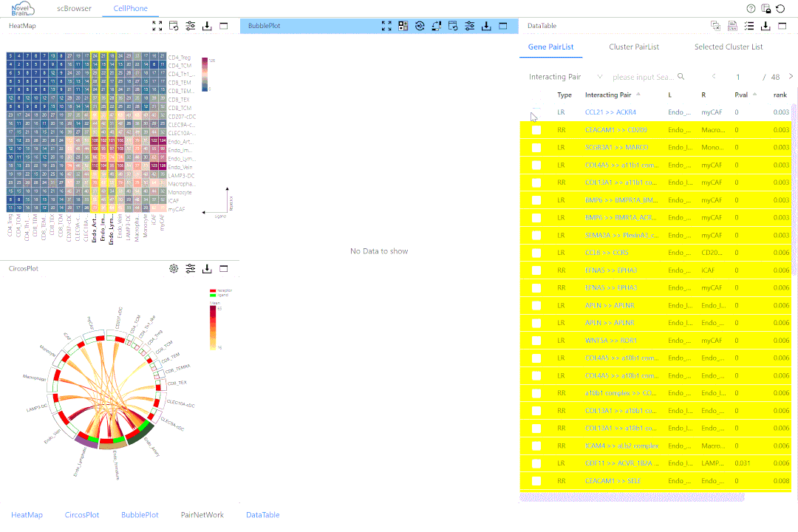Viewport: 798px width, 532px height.
Task: Select the WNT5A >> ROR1 row checkbox
Action: click(x=536, y=341)
